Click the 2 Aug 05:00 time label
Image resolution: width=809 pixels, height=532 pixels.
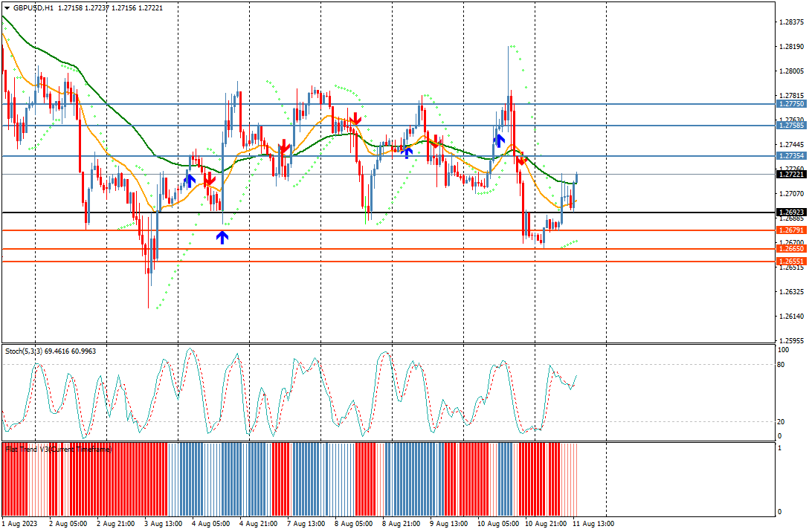(x=68, y=524)
